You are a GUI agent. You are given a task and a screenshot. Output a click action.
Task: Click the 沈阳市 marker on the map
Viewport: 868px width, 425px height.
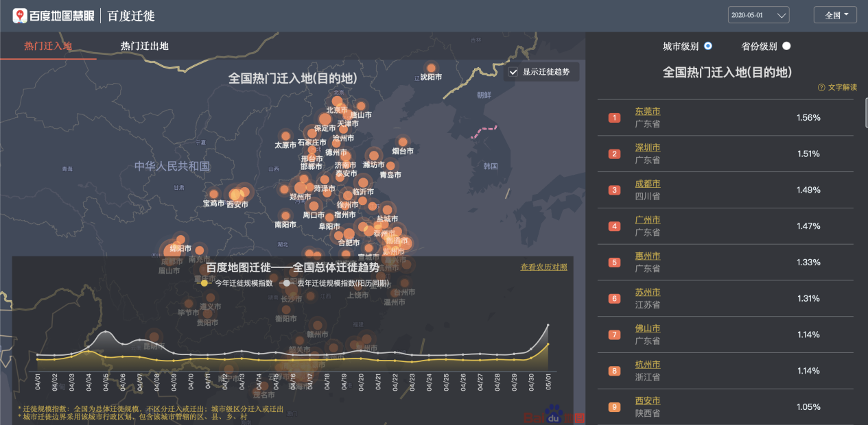[431, 68]
